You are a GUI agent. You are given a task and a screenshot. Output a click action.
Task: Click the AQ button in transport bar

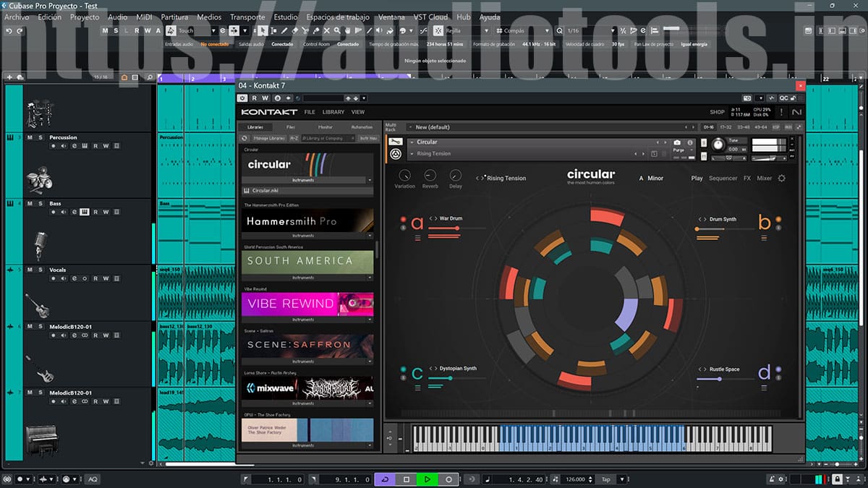click(x=93, y=479)
